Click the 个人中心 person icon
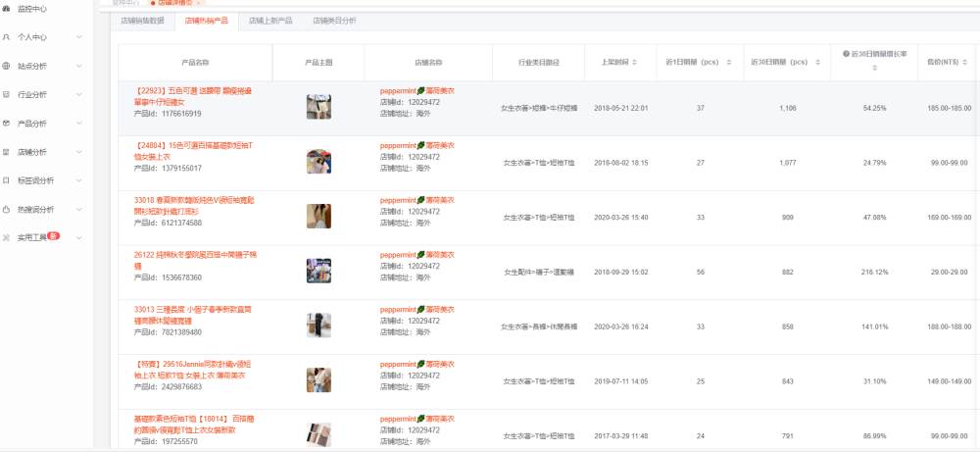 6,37
